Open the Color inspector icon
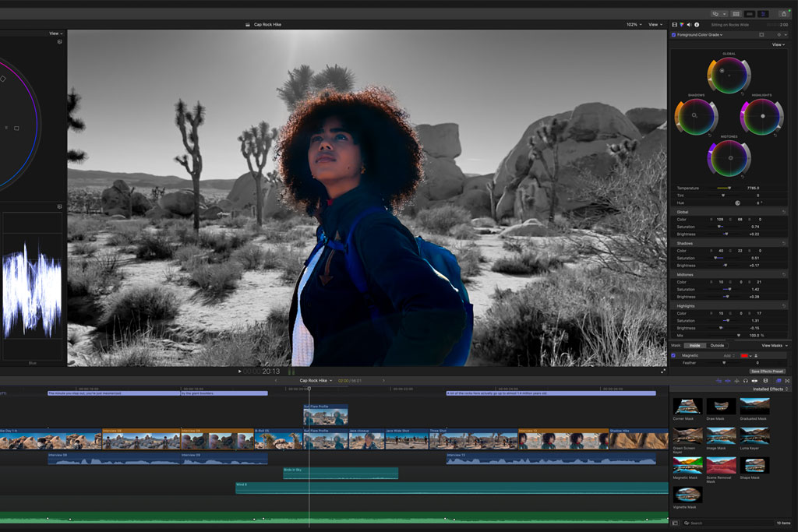 point(682,24)
